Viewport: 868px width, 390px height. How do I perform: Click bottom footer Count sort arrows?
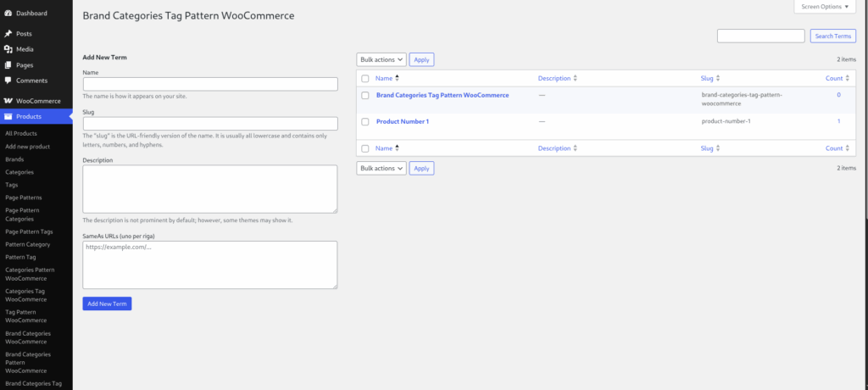(848, 148)
